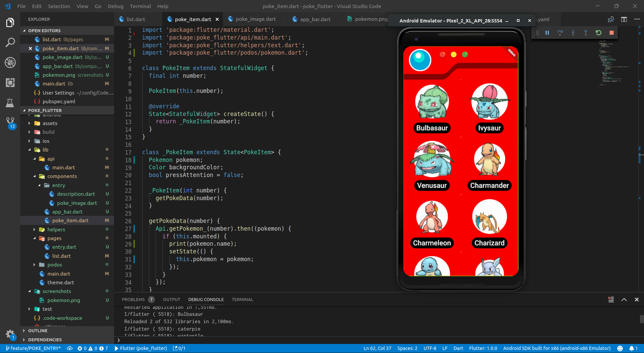The height and width of the screenshot is (353, 644).
Task: Open the Selection menu
Action: tap(59, 6)
